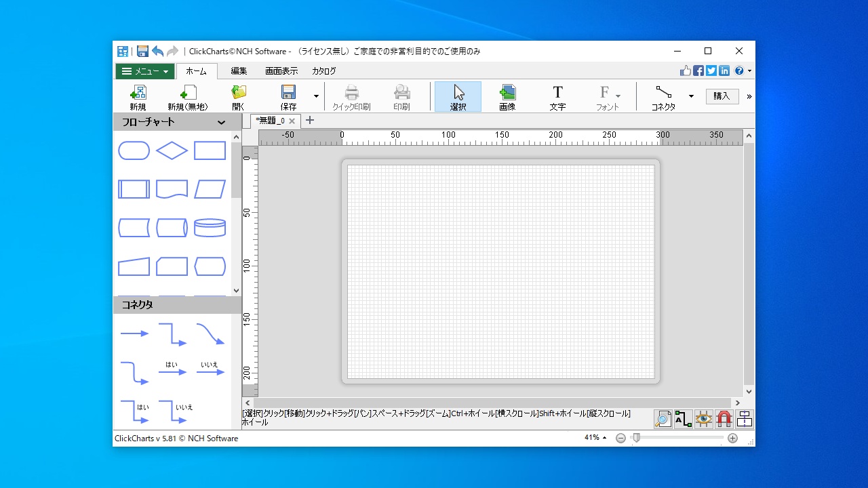The height and width of the screenshot is (488, 868).
Task: Click the shapes panel vertical scrollbar
Action: point(237,169)
